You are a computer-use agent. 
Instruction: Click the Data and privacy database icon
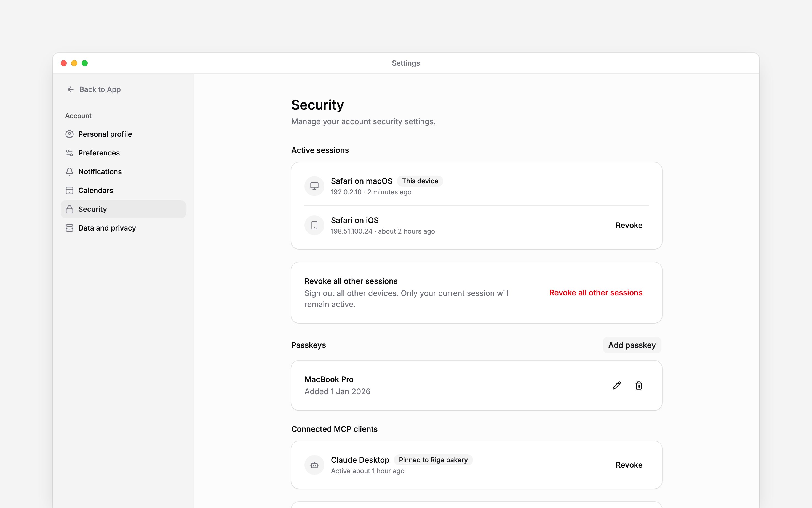click(x=70, y=228)
